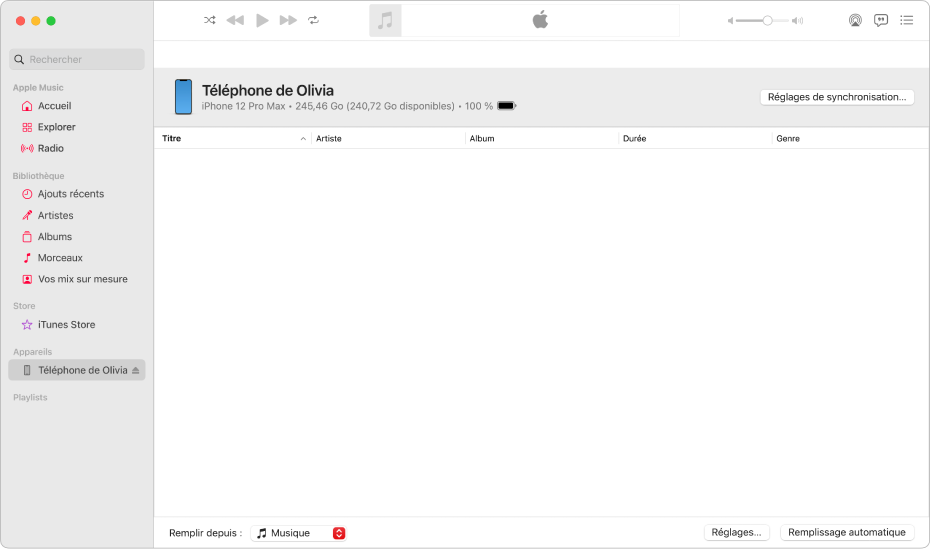Click the Bibliothèque section header
The height and width of the screenshot is (551, 931).
coord(39,176)
